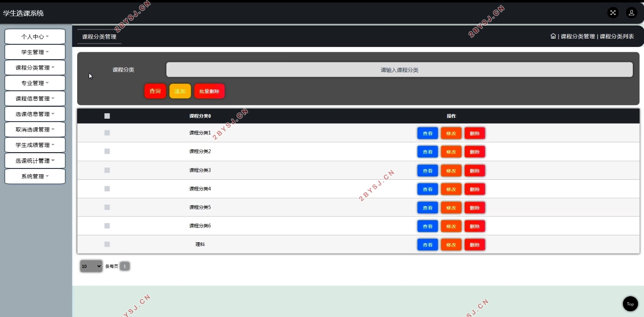View 课程分类2 with 查看 button
Screen dimensions: 644x317
click(427, 152)
